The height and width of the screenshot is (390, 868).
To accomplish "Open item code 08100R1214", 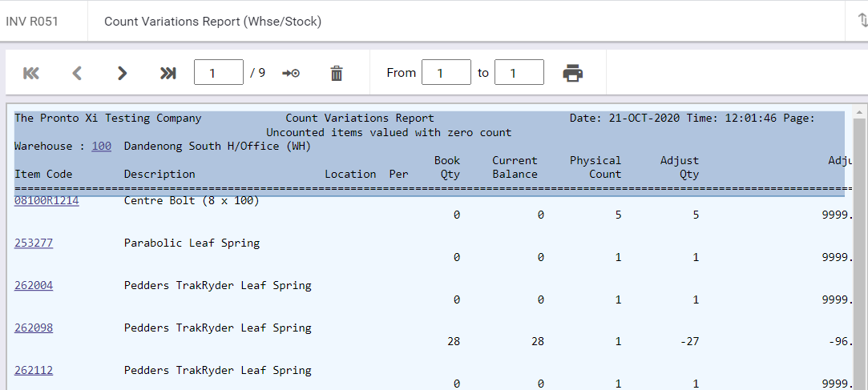I will pyautogui.click(x=46, y=201).
